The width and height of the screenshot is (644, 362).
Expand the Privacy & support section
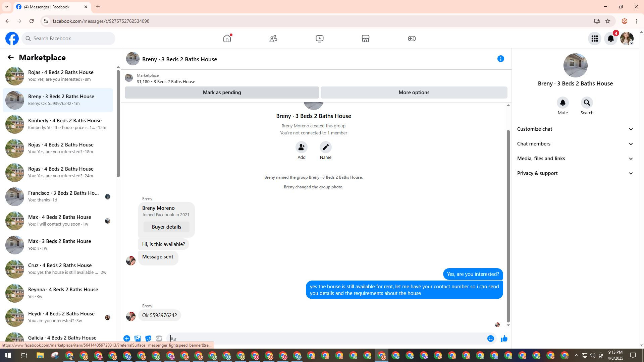click(575, 173)
